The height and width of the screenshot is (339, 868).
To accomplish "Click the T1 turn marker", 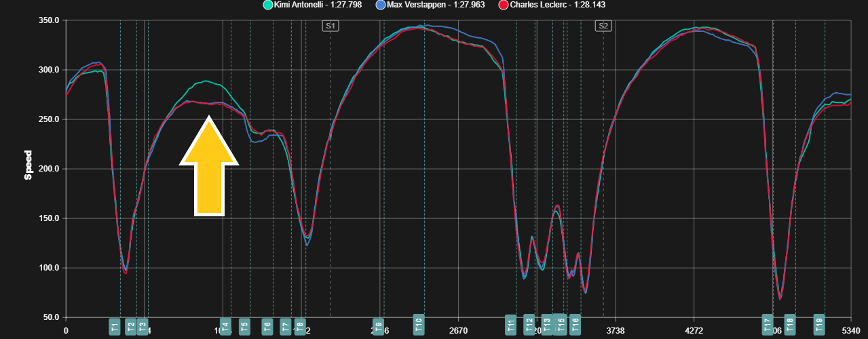I will click(115, 326).
